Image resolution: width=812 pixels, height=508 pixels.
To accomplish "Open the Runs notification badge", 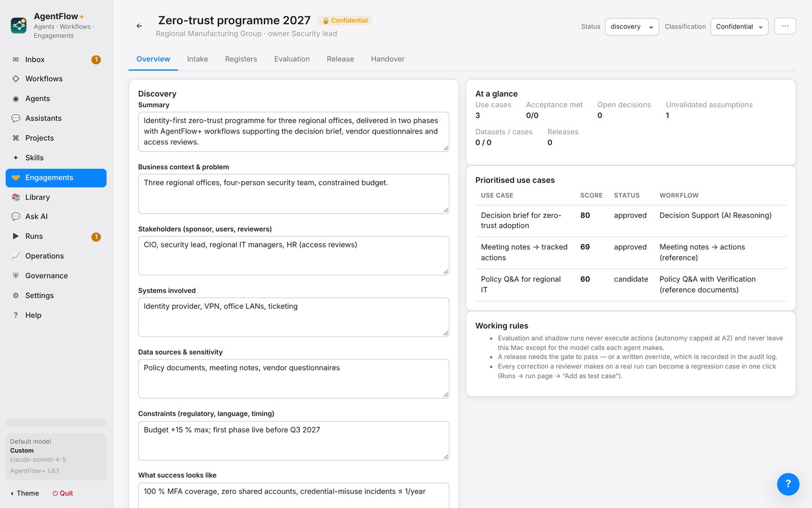I will tap(96, 237).
